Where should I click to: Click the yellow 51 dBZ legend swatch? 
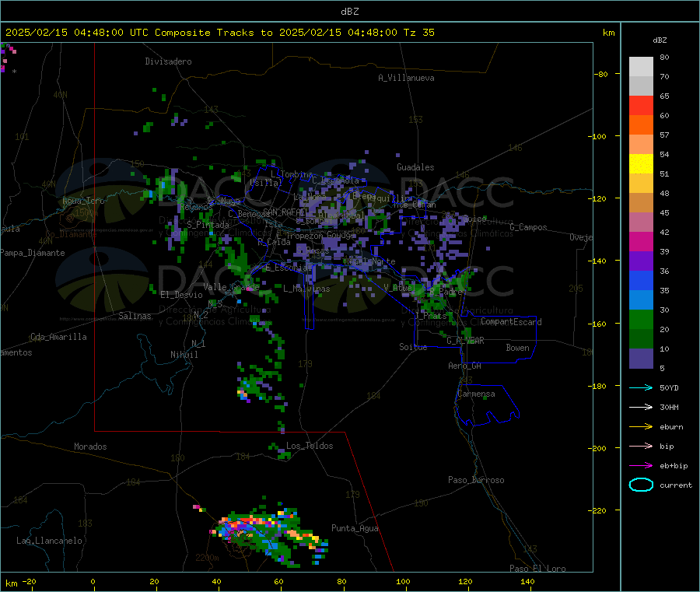641,164
